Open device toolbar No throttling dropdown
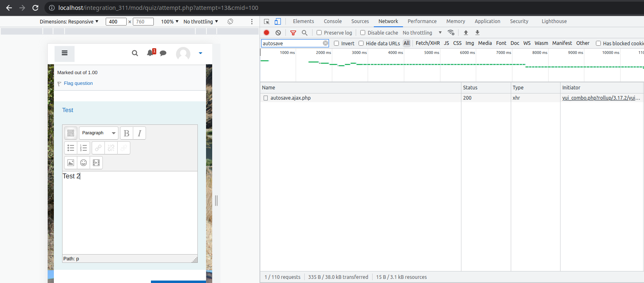 (201, 21)
